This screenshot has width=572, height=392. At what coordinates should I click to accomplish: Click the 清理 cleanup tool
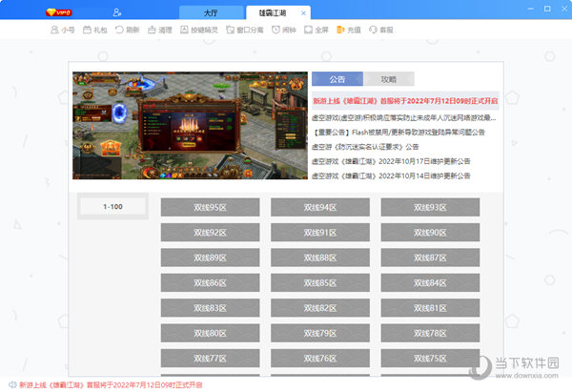(160, 30)
